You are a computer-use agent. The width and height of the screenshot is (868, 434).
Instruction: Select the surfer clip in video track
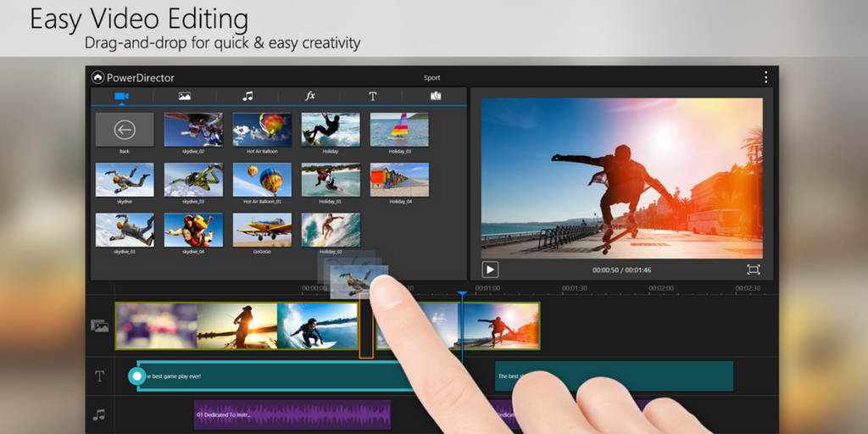pos(317,325)
